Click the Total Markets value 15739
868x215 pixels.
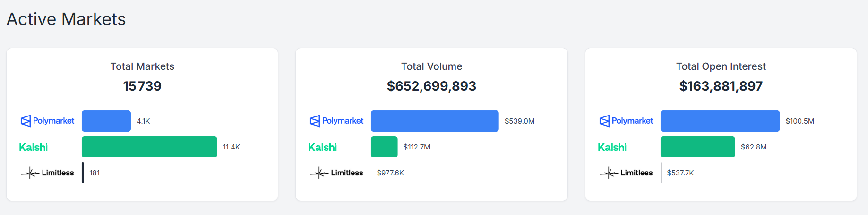point(142,86)
